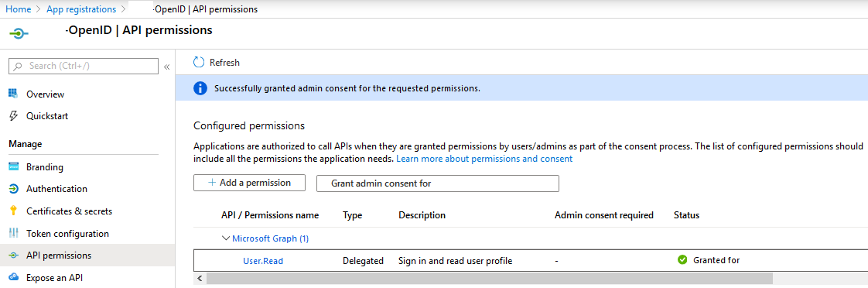Click the Add a permission button

pyautogui.click(x=249, y=183)
